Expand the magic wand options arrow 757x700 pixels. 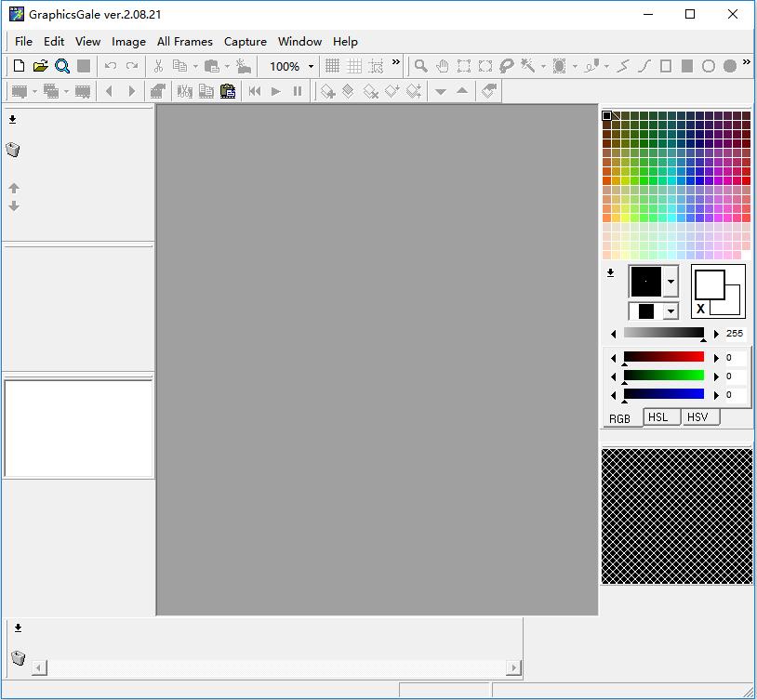(x=543, y=66)
